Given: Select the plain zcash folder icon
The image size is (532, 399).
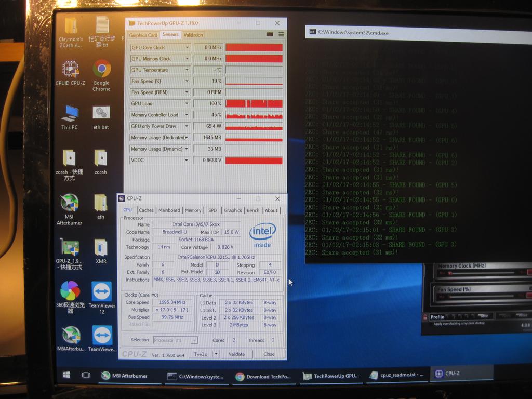Looking at the screenshot, I should pyautogui.click(x=100, y=162).
